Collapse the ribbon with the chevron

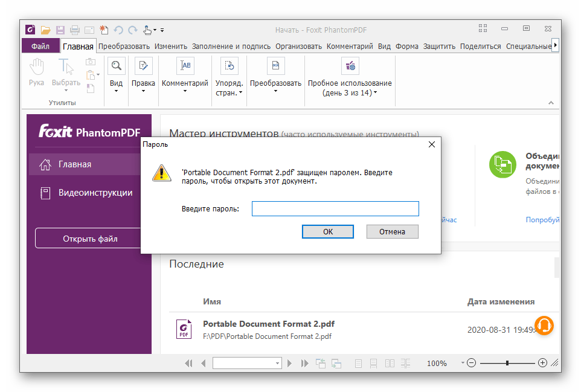550,103
